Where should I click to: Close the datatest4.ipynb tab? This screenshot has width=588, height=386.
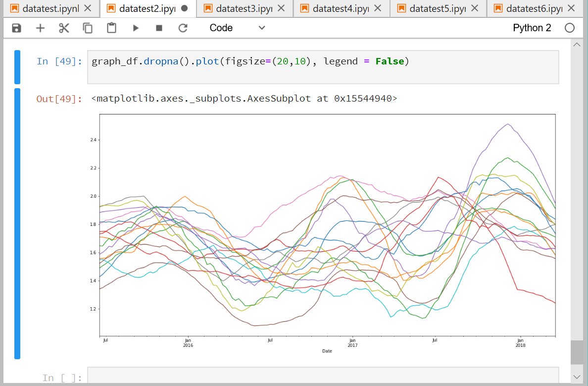[378, 8]
